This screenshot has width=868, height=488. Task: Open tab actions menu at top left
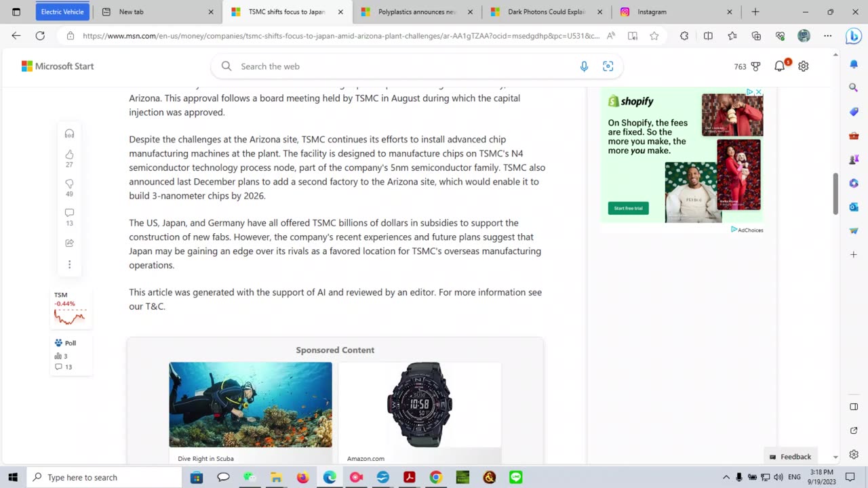tap(16, 12)
